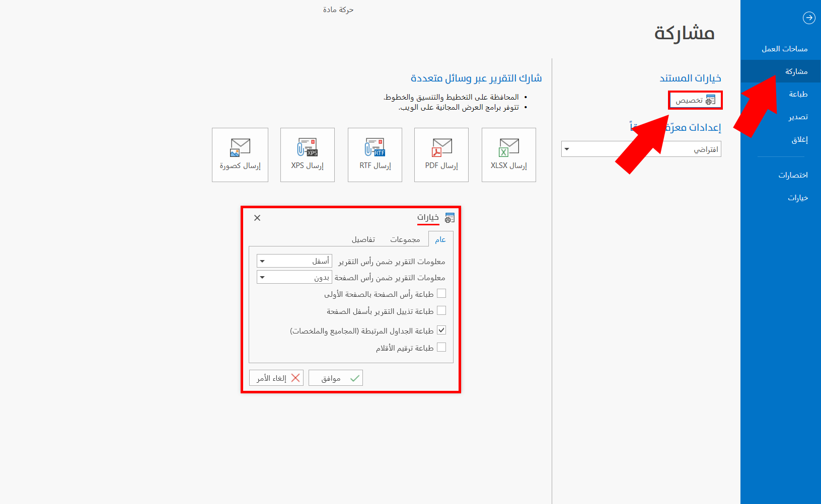821x504 pixels.
Task: Enable طباعة رأس الصفحة بالصفحة الأولى checkbox
Action: click(441, 294)
